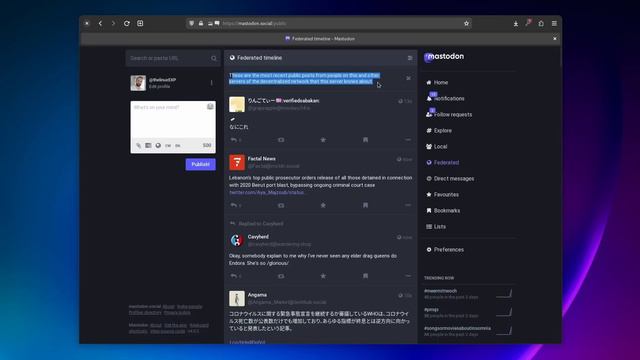Open Federated timeline column settings icon
This screenshot has width=640, height=360.
[x=410, y=58]
